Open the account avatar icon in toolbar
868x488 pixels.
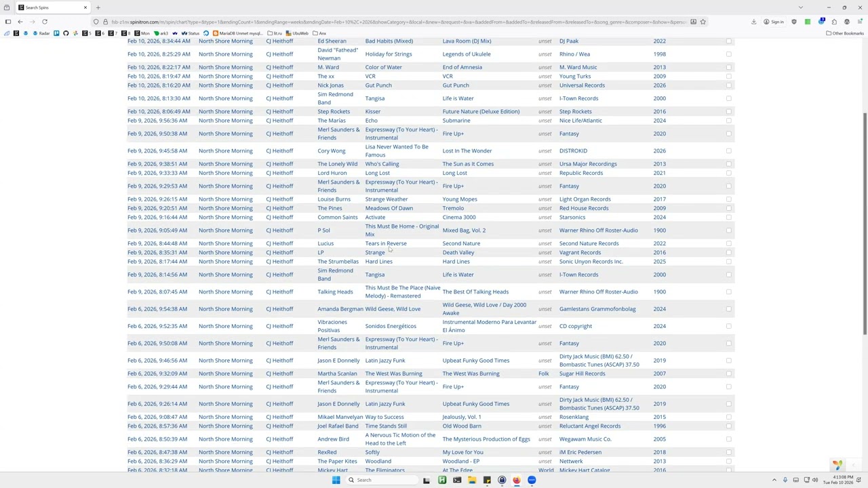point(847,22)
